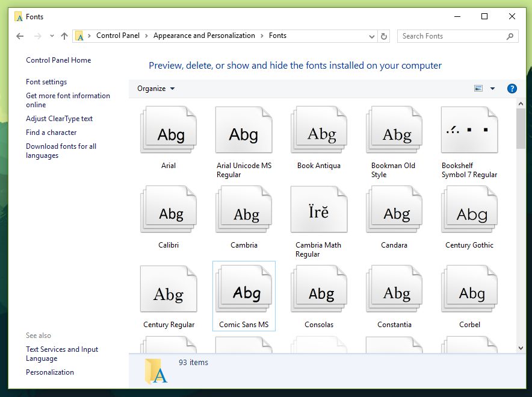Select the Bookman Old Style font
532x397 pixels.
tap(394, 130)
